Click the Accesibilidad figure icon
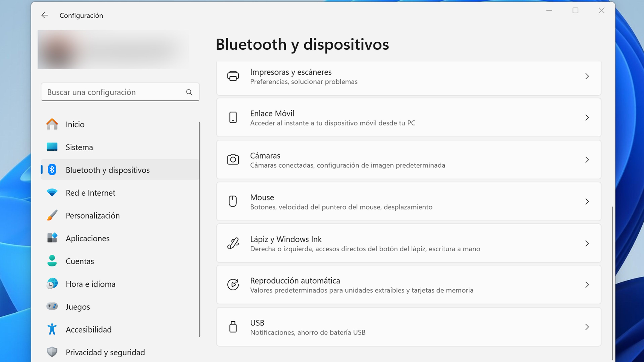 click(x=52, y=329)
